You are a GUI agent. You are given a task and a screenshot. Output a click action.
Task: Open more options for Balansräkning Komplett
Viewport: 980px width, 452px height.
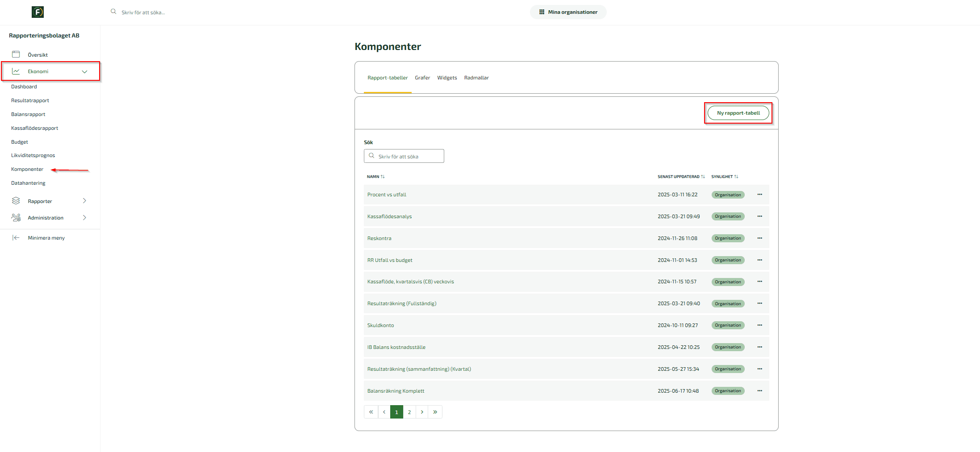[x=760, y=391]
